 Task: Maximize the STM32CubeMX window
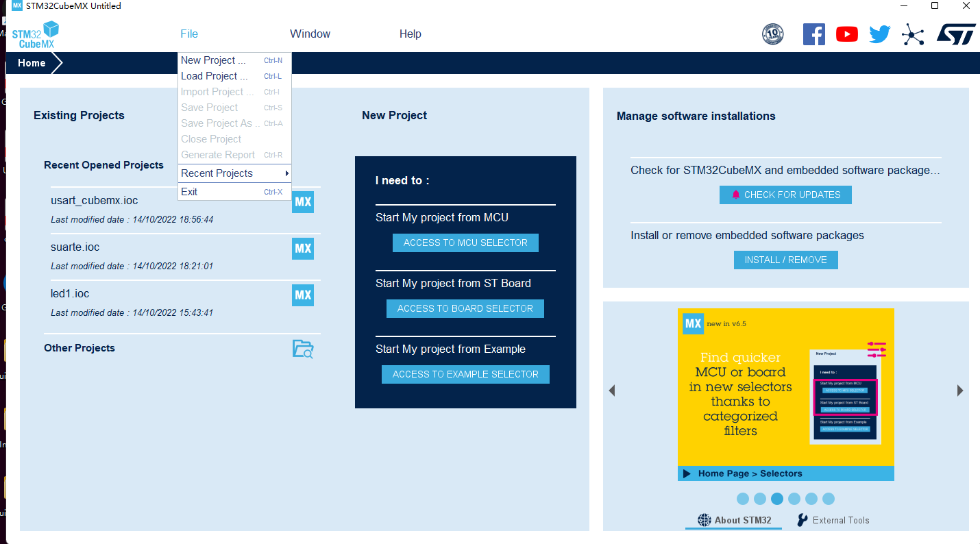coord(935,6)
